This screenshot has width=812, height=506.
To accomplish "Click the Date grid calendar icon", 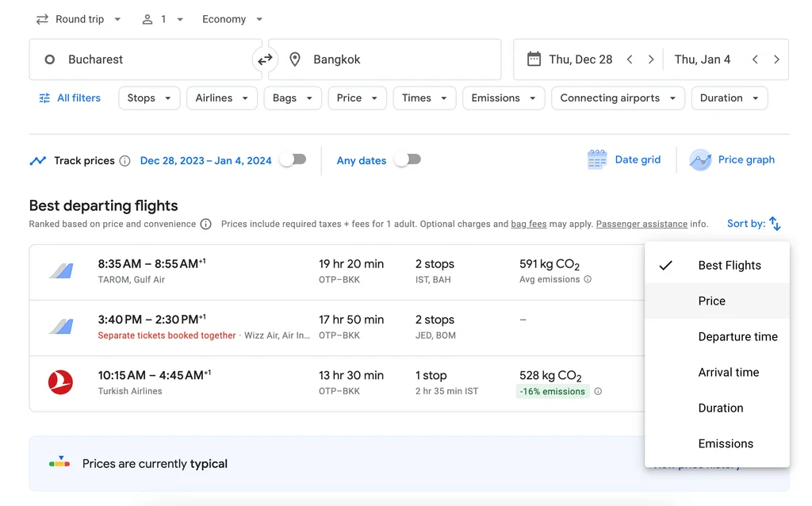I will pos(597,159).
